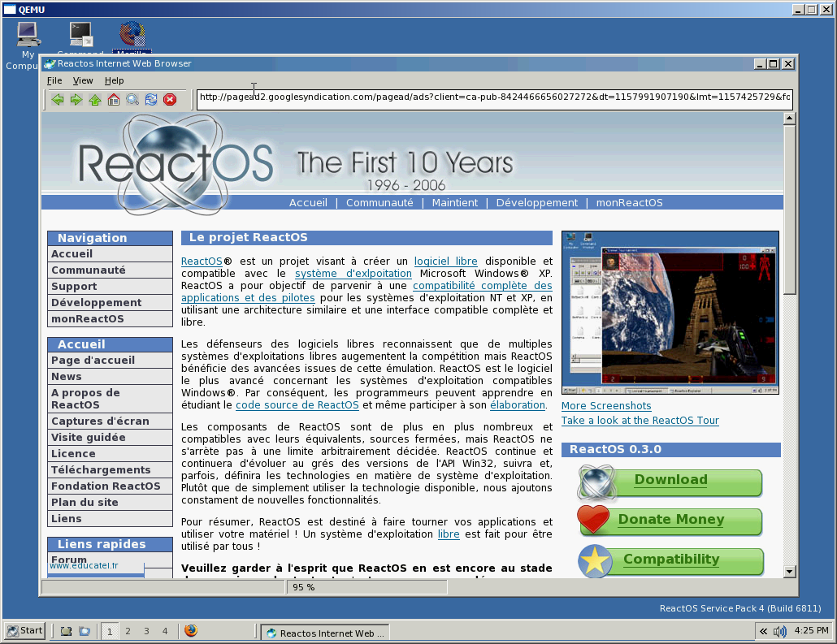Open Communauté in the Navigation sidebar
Screen dimensions: 837x644
tap(110, 270)
